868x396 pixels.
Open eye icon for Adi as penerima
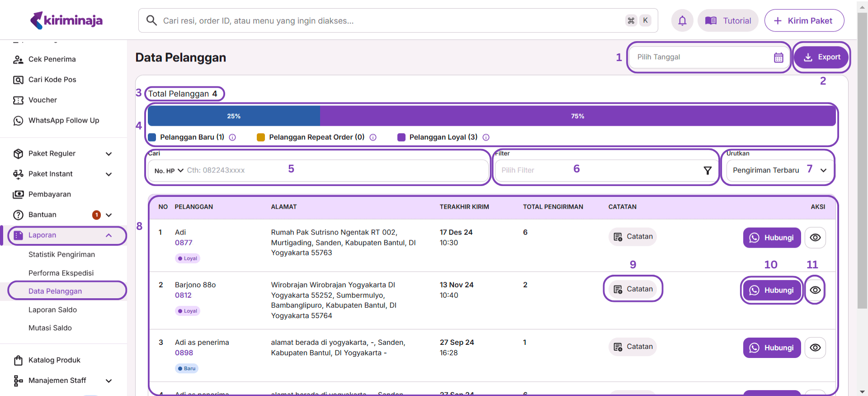click(x=815, y=348)
